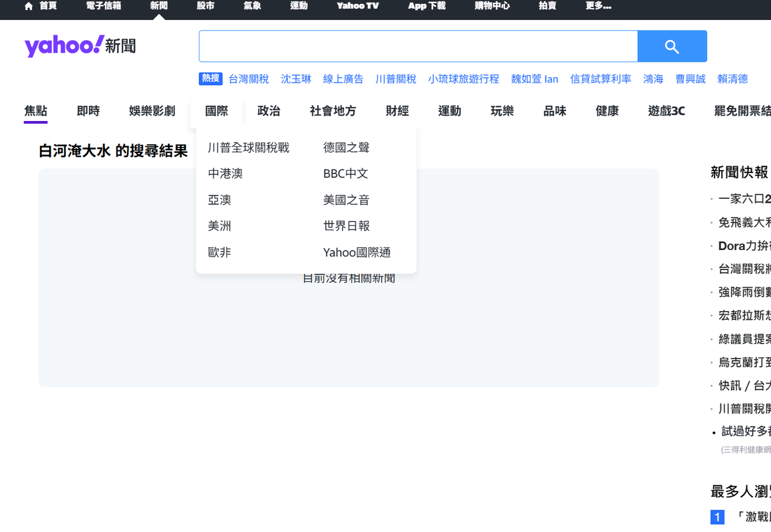Click trending search 線上廣告
This screenshot has width=771, height=532.
point(343,78)
